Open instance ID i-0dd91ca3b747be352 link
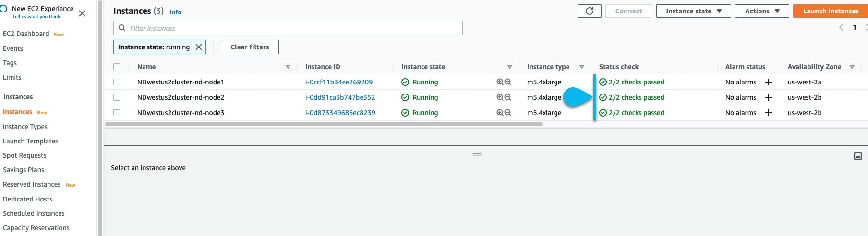Image resolution: width=868 pixels, height=236 pixels. (340, 97)
